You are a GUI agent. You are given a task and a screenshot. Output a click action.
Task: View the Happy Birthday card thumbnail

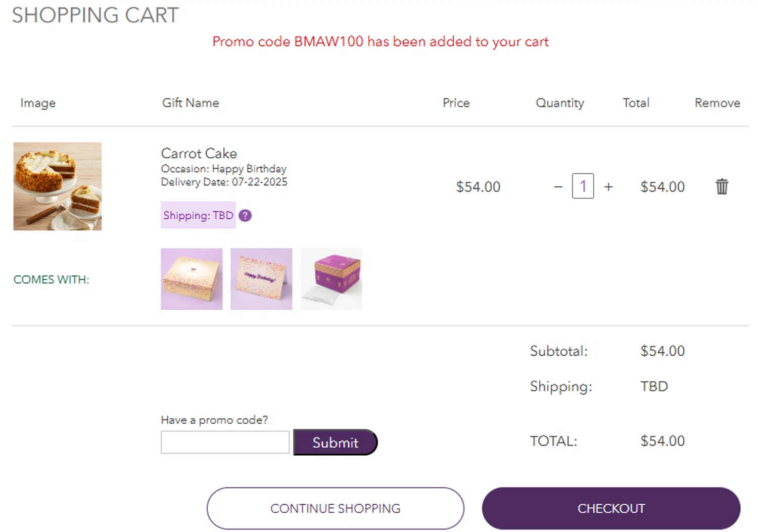click(x=261, y=279)
